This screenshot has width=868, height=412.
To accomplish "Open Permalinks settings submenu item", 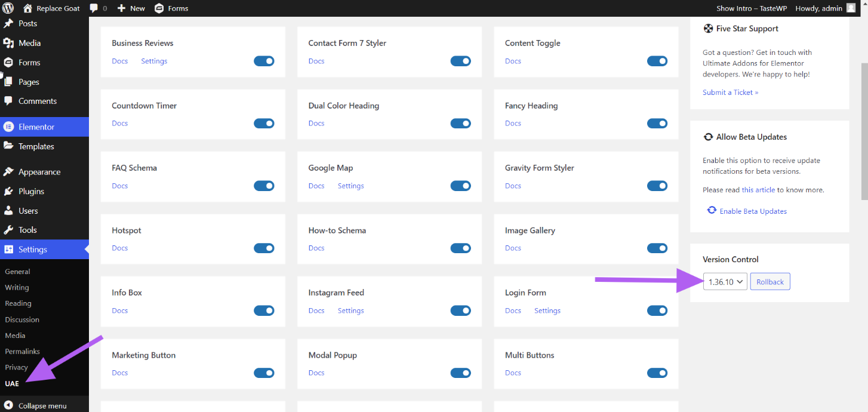I will pyautogui.click(x=21, y=351).
